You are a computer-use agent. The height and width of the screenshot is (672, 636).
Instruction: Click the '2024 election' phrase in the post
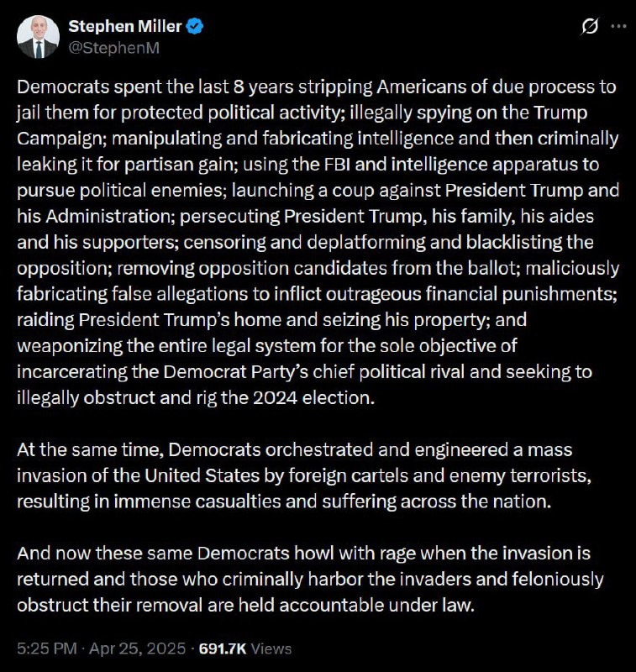coord(313,397)
